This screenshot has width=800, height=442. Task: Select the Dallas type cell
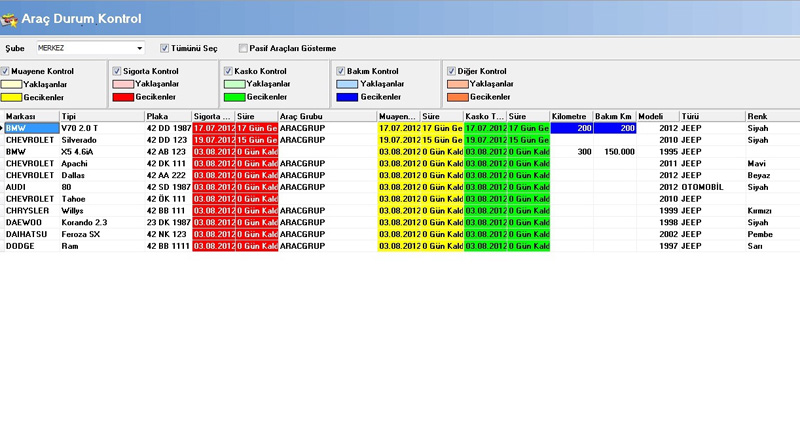pos(102,175)
